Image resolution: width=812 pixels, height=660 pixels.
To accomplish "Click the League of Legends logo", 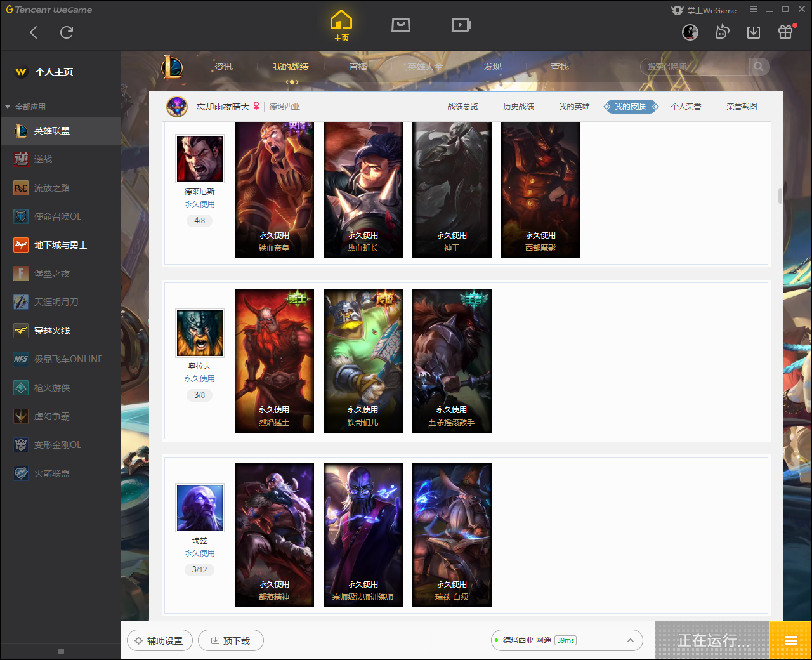I will pos(172,67).
